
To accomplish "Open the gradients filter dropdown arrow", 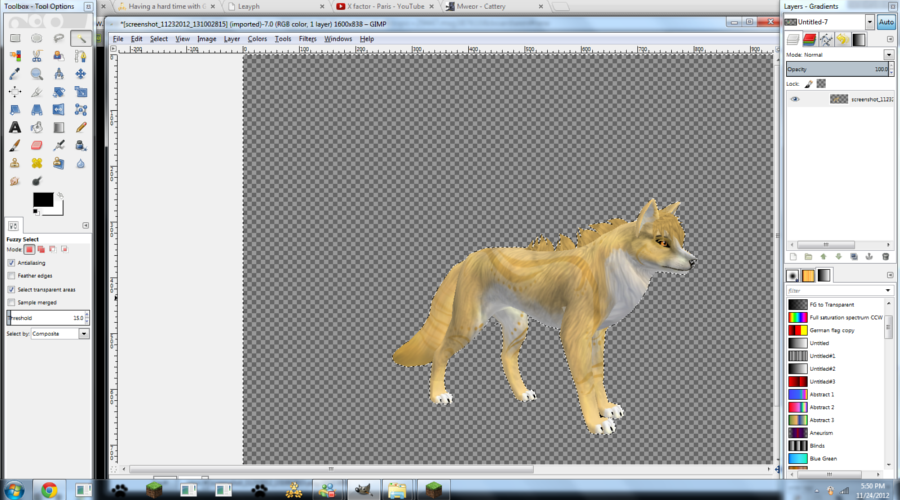I will 888,290.
